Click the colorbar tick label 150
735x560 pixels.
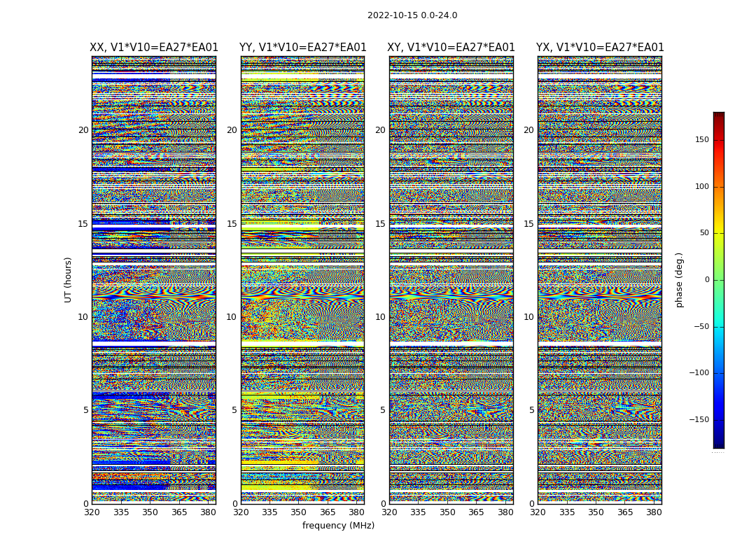point(702,139)
